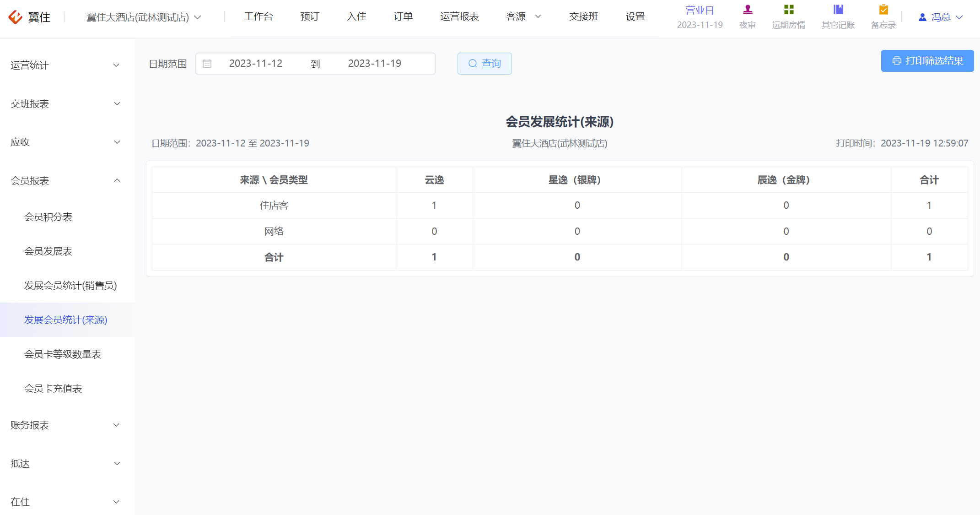Click the 云逸 column header

(x=434, y=180)
